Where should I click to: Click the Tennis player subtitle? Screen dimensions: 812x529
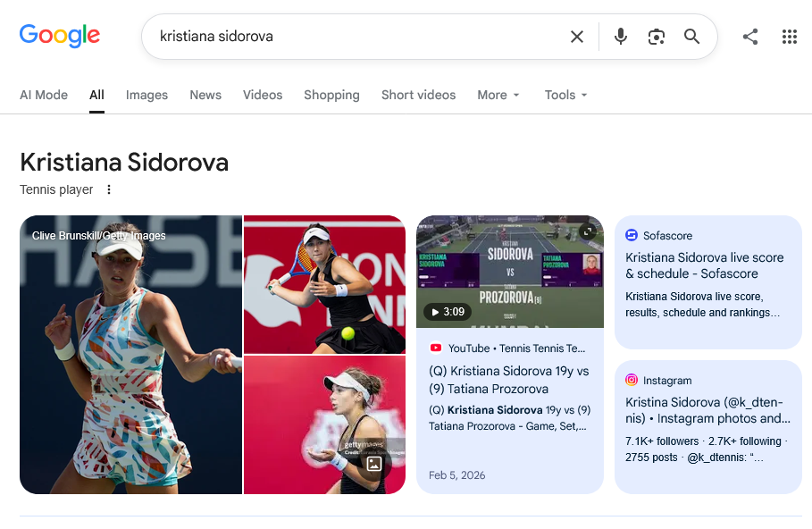point(56,189)
